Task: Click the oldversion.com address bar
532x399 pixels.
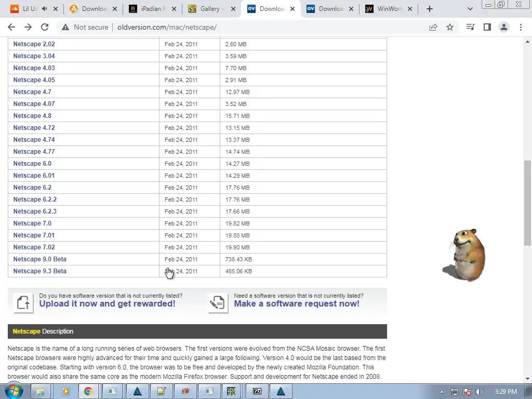Action: click(x=258, y=27)
